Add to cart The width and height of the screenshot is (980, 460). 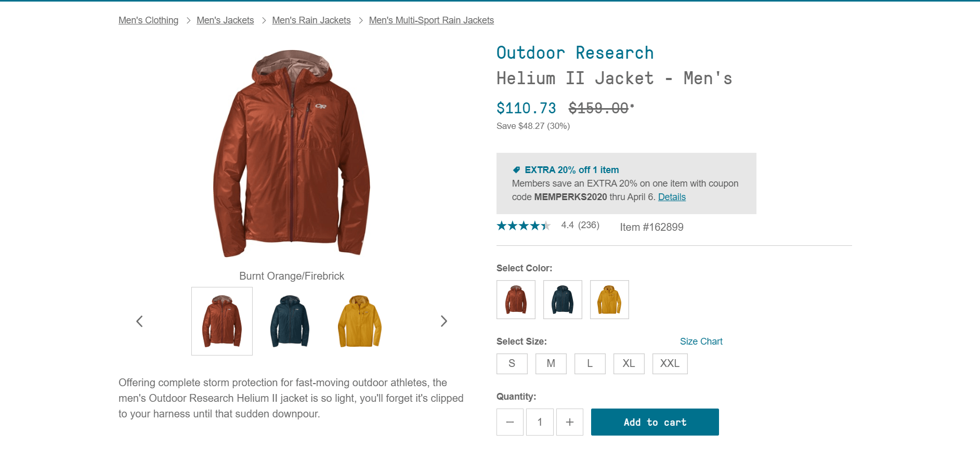[655, 422]
